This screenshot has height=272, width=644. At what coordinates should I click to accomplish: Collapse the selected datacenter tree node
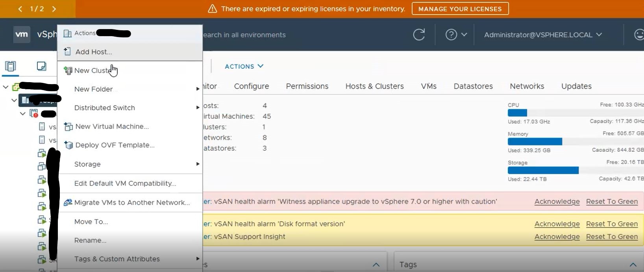tap(14, 100)
